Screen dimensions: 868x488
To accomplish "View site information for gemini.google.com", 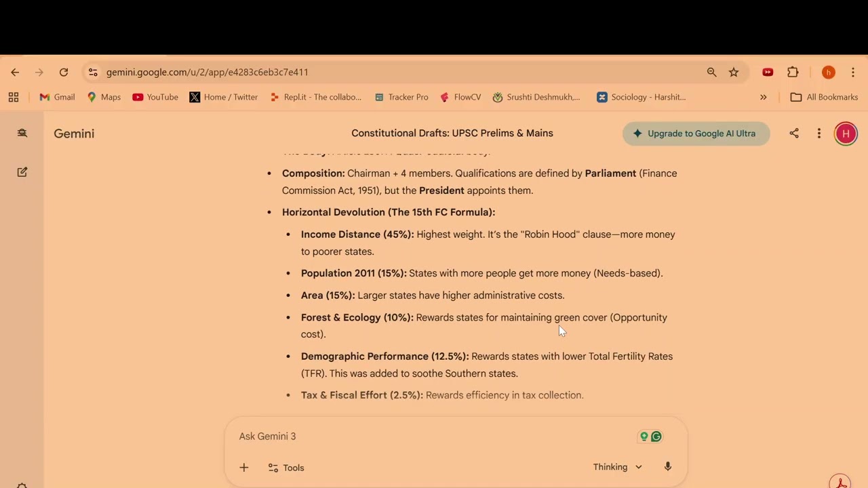I will [93, 72].
